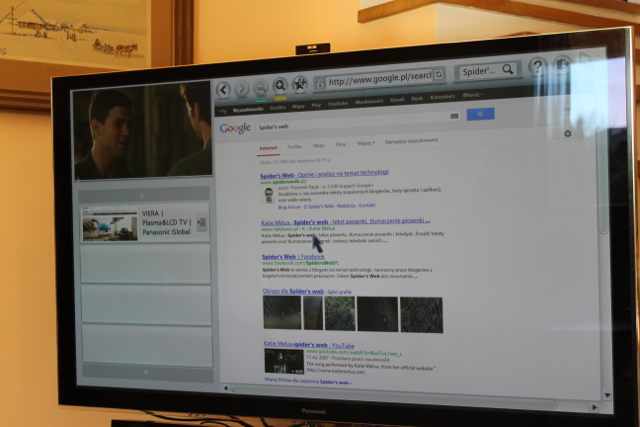Switch to the Filmy results tab

(x=340, y=144)
